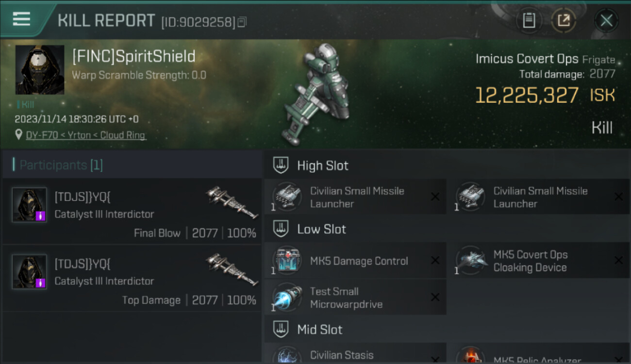Collapse the Low Slot section header
The width and height of the screenshot is (631, 364).
[447, 229]
